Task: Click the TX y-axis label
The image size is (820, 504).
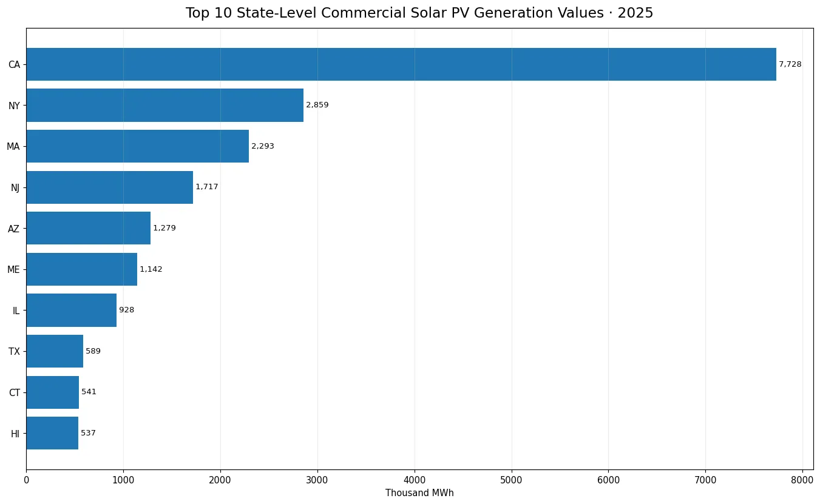Action: (x=15, y=352)
